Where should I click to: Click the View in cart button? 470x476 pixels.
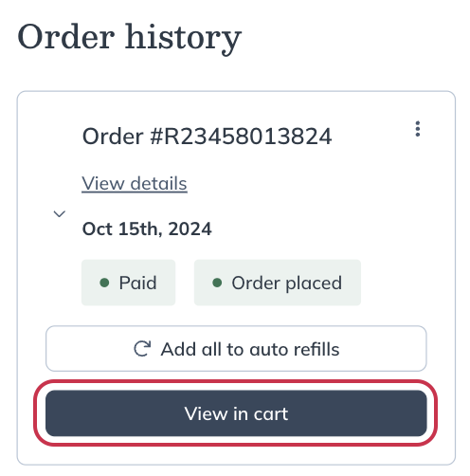236,413
